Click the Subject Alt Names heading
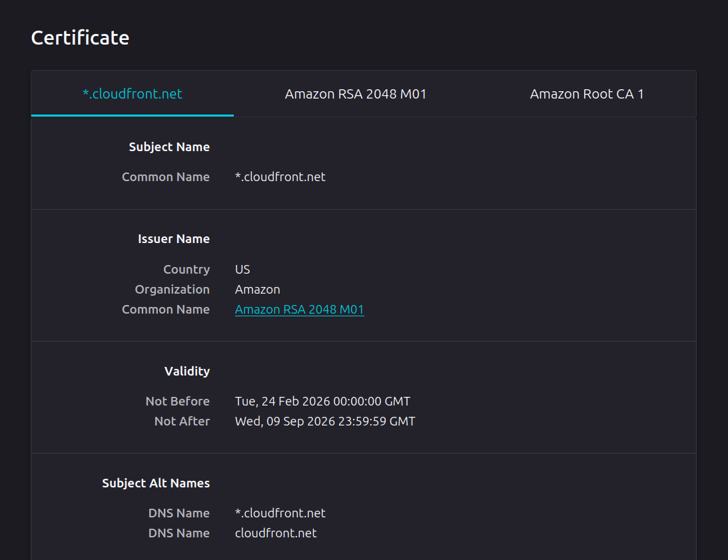 click(x=156, y=483)
